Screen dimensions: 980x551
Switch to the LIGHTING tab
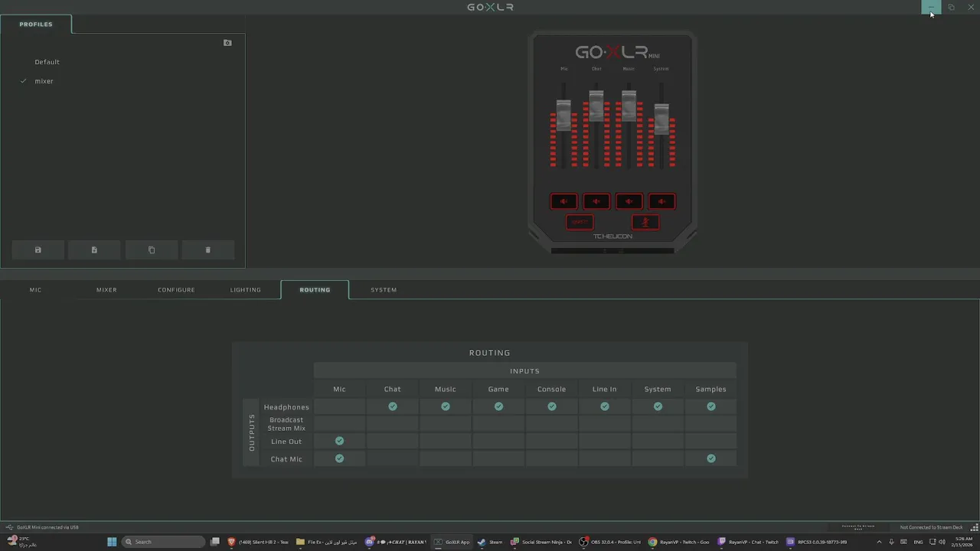246,290
